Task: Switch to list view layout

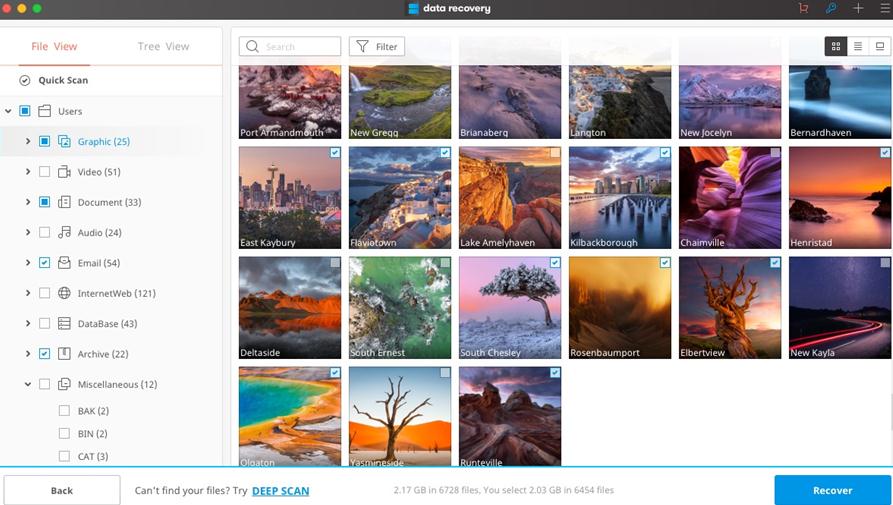Action: (857, 46)
